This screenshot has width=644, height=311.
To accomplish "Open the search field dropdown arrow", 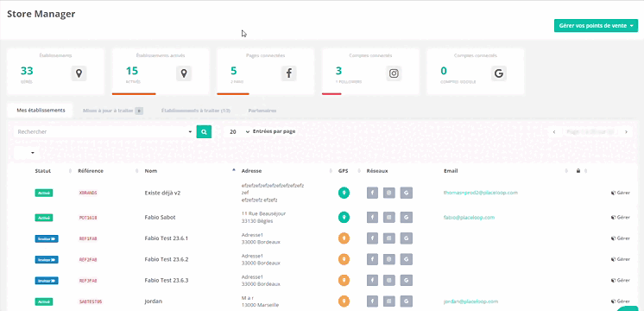I will pos(190,132).
